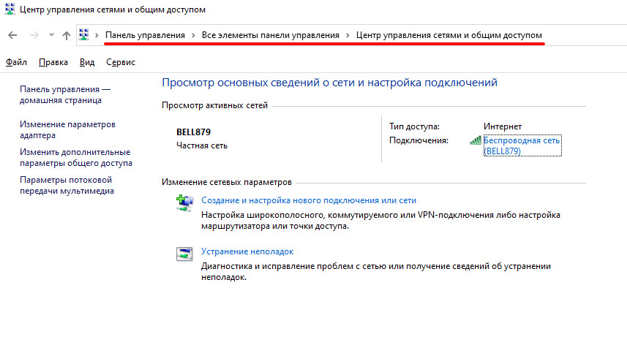Click the network icon in the address bar

click(85, 35)
